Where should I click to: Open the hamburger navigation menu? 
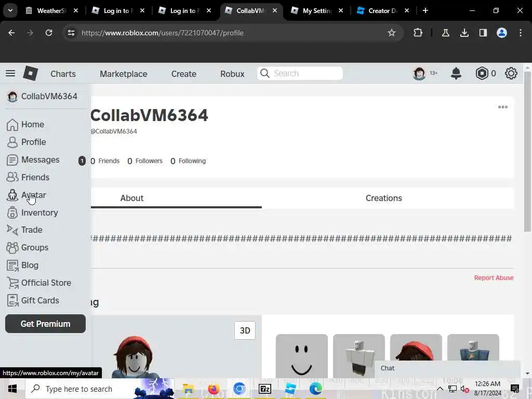click(x=10, y=73)
